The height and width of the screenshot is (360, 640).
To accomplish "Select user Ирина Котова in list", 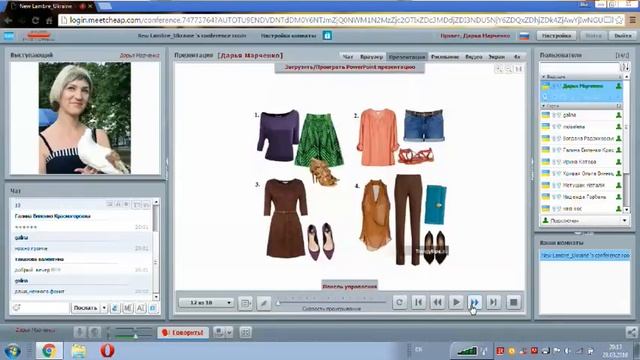I will [581, 162].
